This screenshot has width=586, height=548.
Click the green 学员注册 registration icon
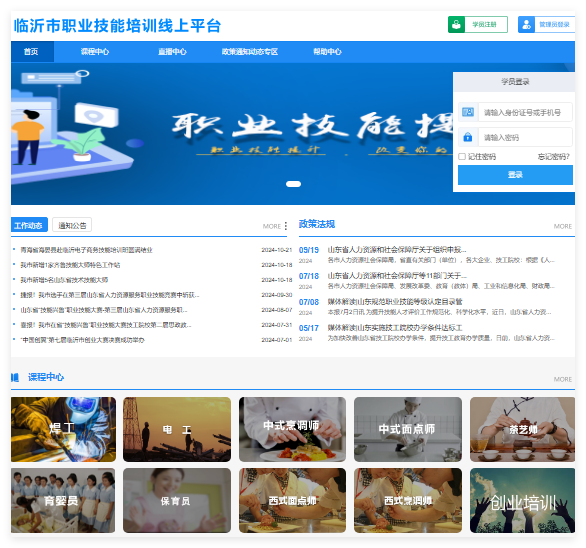pyautogui.click(x=456, y=25)
